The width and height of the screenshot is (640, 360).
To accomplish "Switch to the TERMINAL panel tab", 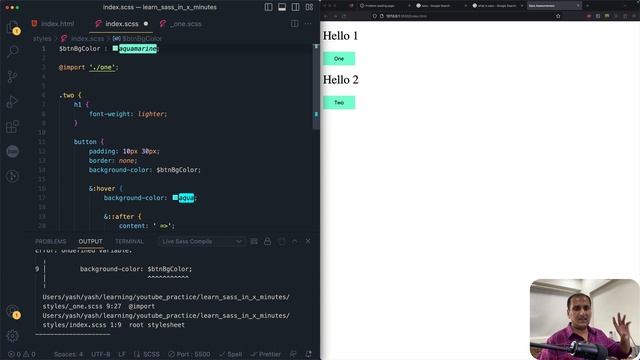I will (x=129, y=241).
